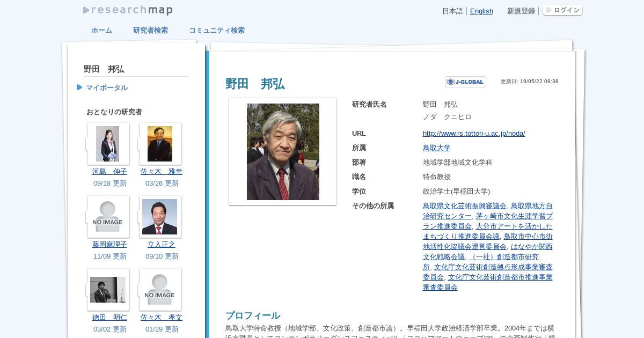Viewport: 644px width, 338px height.
Task: Open マイポータル link in sidebar
Action: pos(107,87)
